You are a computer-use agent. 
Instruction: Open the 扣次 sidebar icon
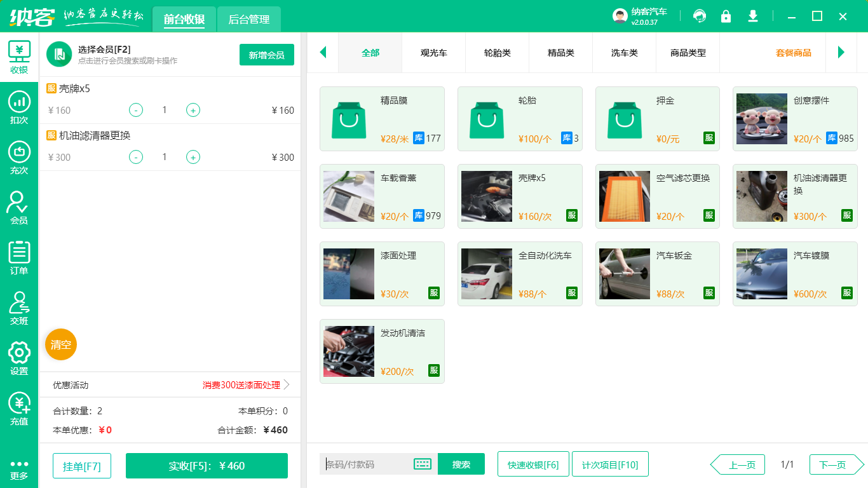[x=19, y=108]
